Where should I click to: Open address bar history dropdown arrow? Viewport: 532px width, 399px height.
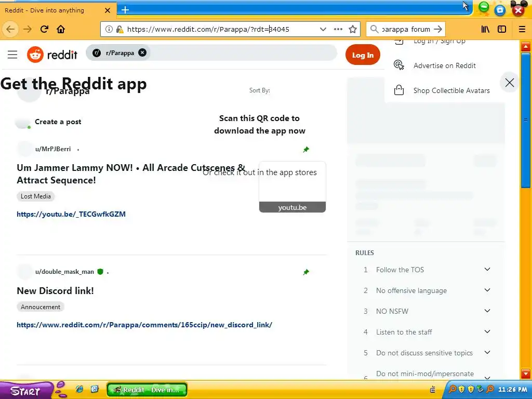click(323, 29)
